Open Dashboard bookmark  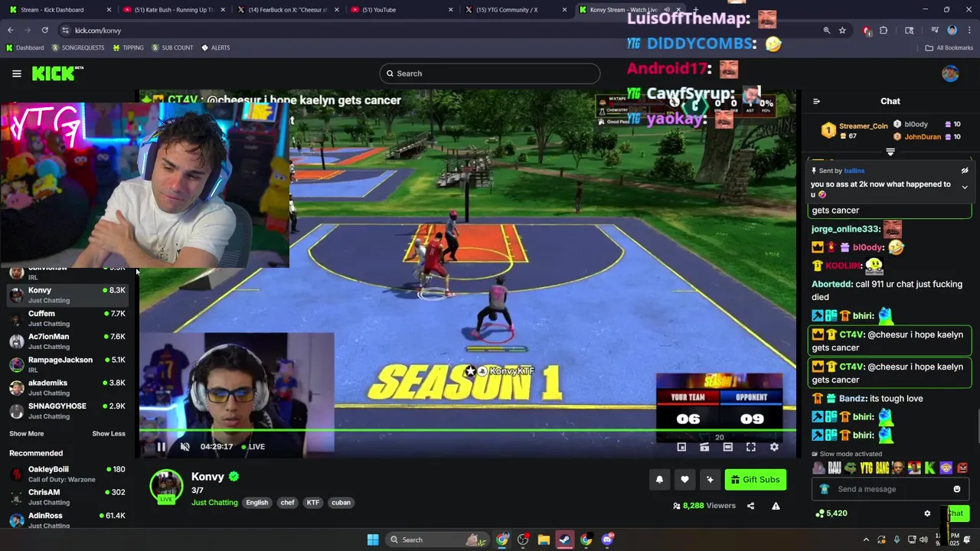tap(24, 47)
